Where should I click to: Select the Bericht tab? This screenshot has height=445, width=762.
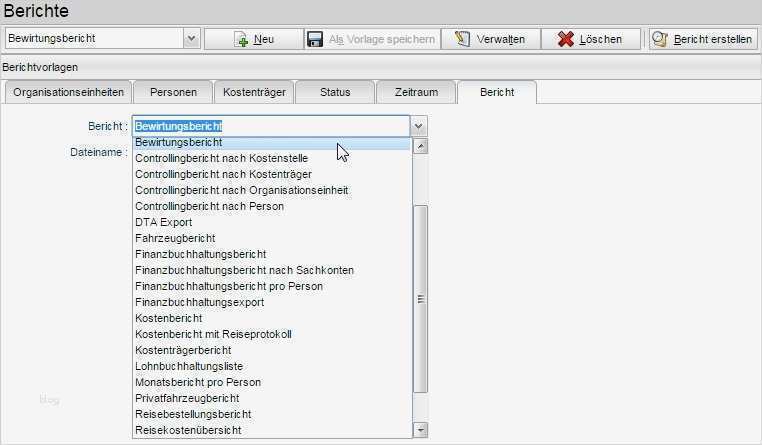(x=497, y=92)
